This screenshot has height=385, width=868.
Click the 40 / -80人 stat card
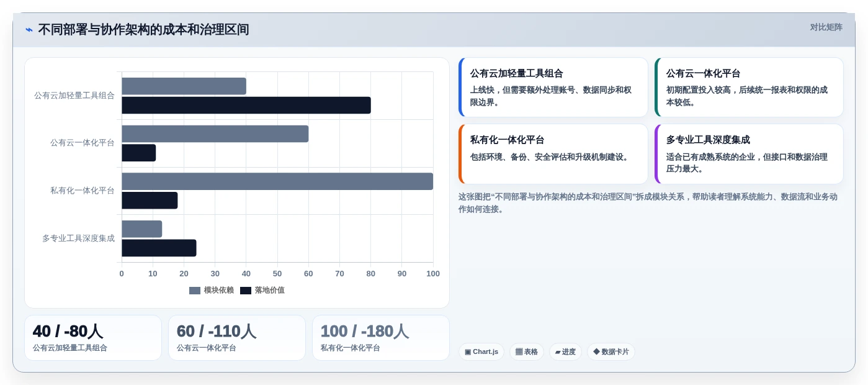[93, 338]
